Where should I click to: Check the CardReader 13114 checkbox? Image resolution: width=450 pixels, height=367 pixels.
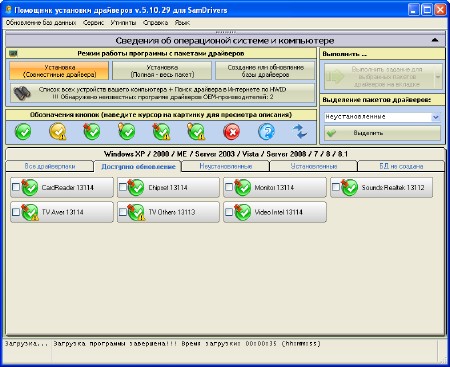(x=16, y=187)
